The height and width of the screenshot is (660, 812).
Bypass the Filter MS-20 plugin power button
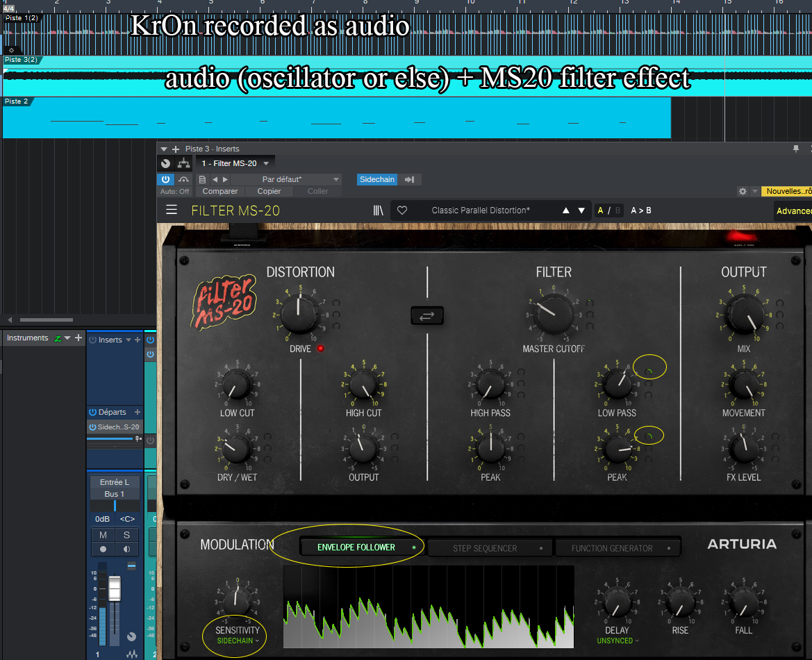[x=166, y=179]
